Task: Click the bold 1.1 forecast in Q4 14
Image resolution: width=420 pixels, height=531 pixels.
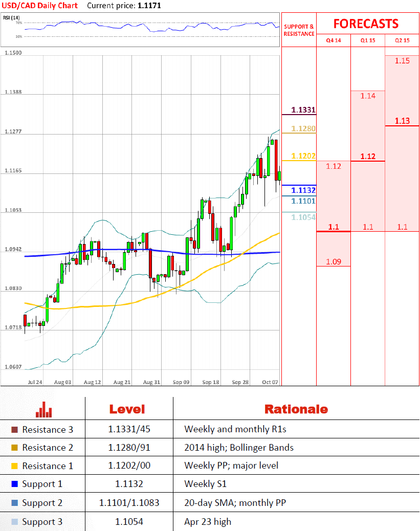Action: coord(334,227)
